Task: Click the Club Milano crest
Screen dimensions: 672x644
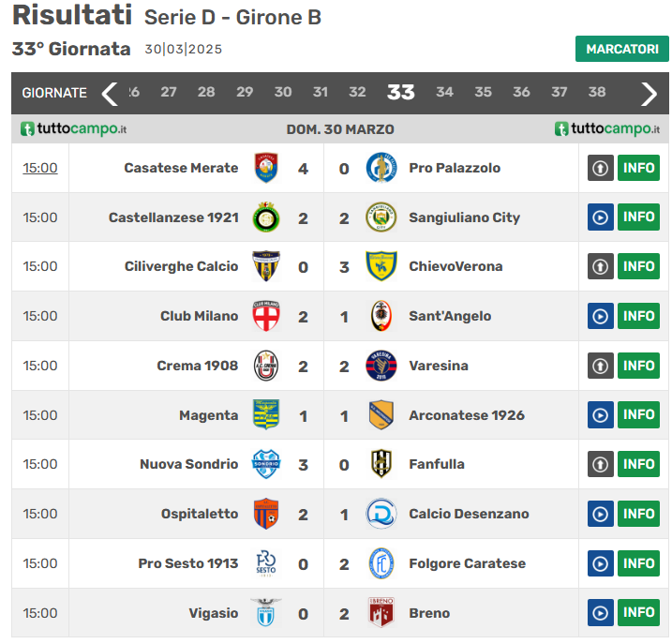Action: (266, 316)
